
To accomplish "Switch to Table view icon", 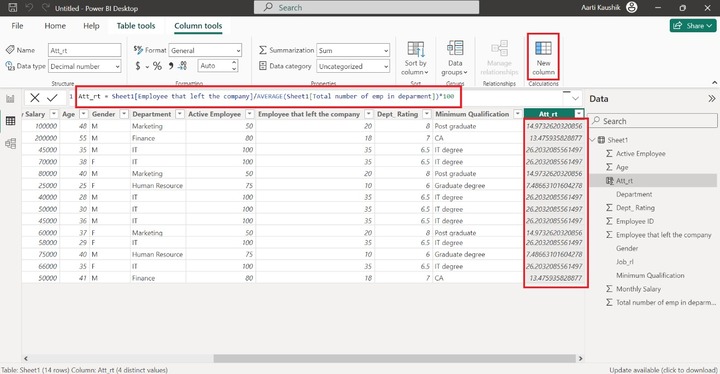I will (x=10, y=121).
